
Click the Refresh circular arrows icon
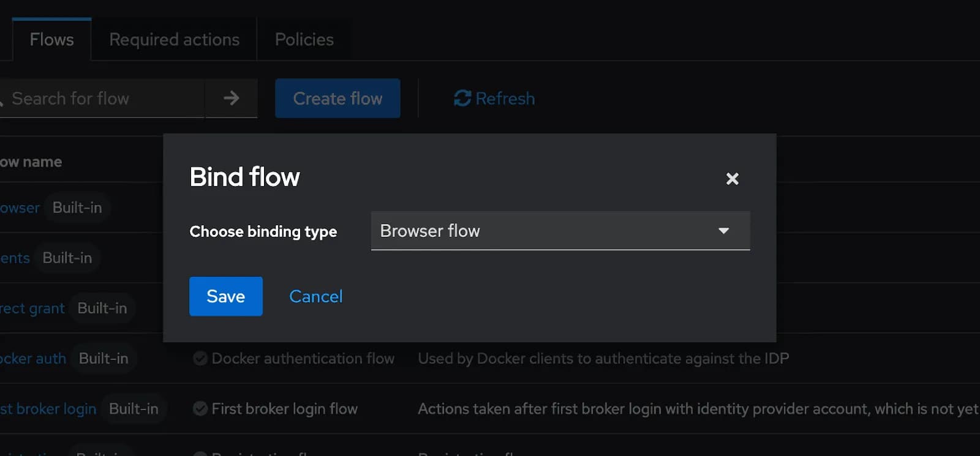462,98
